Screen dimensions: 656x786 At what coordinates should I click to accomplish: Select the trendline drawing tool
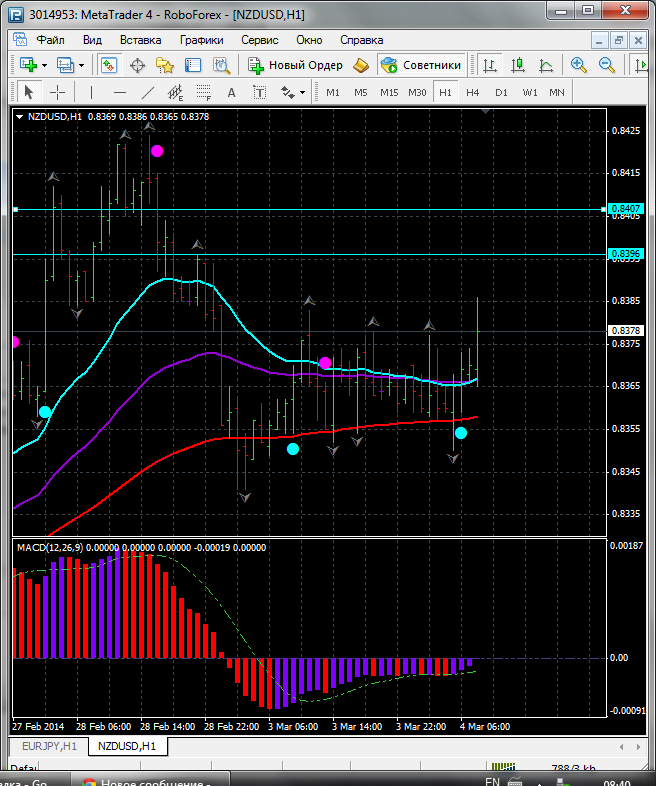(148, 92)
